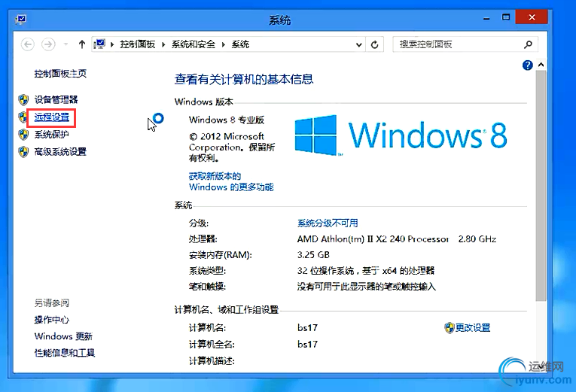The image size is (576, 392).
Task: Expand chevron before 系统 breadcrumb
Action: coord(224,45)
